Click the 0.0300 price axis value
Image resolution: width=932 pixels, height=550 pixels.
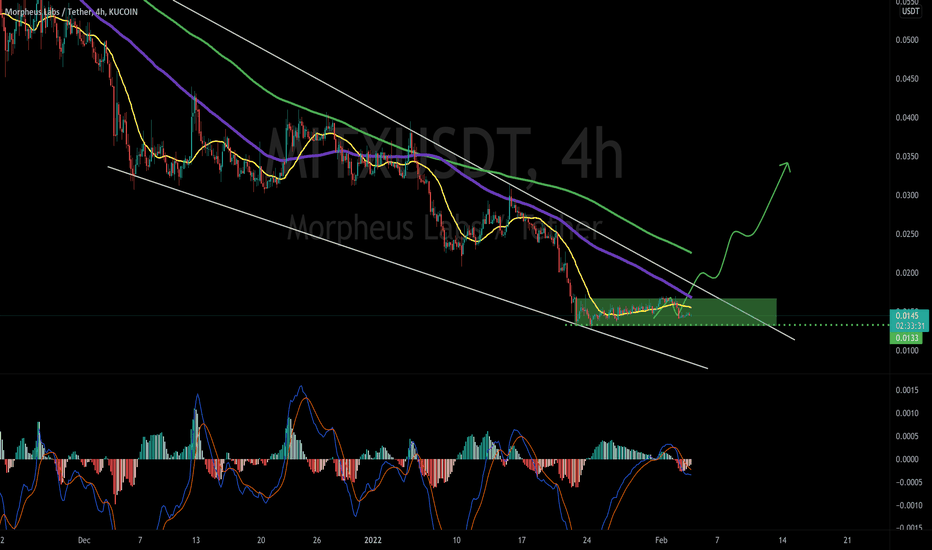click(907, 196)
